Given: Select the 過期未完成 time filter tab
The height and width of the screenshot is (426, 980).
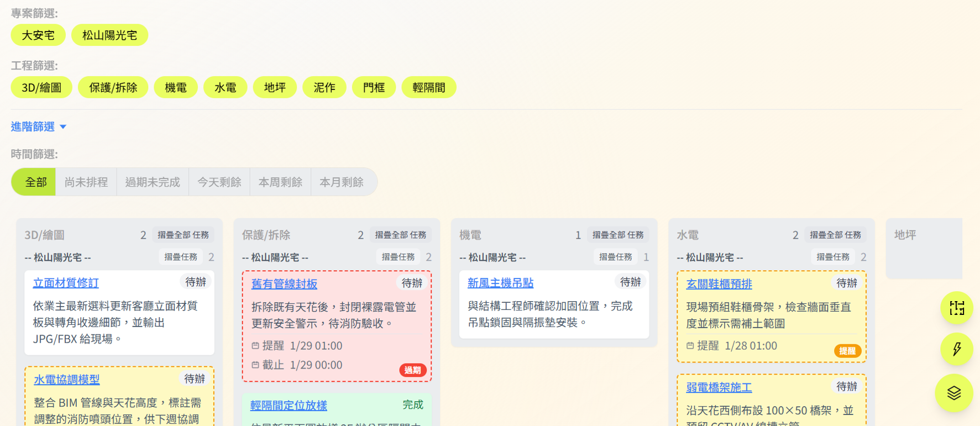Looking at the screenshot, I should pos(153,182).
